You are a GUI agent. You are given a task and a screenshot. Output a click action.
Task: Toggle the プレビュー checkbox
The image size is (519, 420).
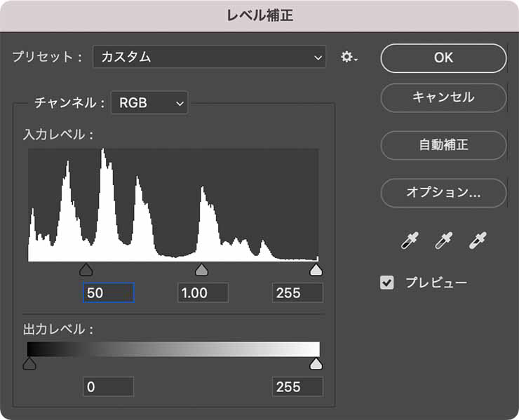click(x=386, y=283)
